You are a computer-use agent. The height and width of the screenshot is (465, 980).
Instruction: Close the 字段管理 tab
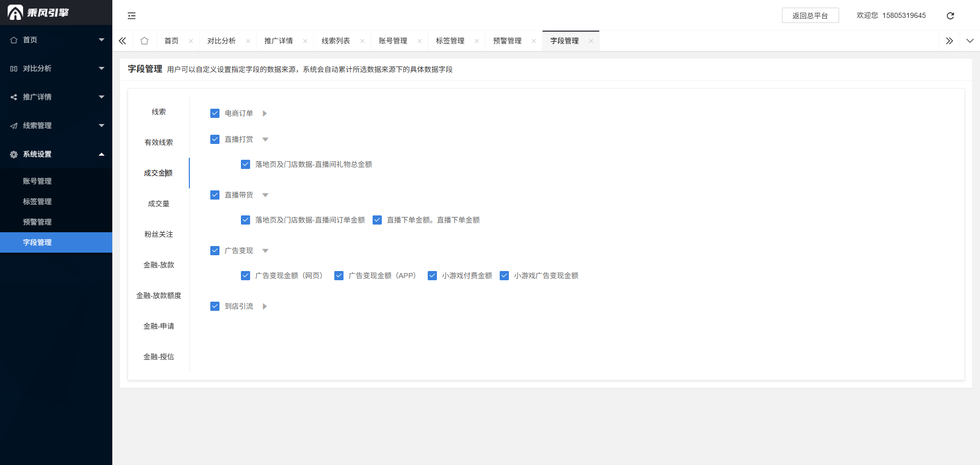pyautogui.click(x=591, y=41)
